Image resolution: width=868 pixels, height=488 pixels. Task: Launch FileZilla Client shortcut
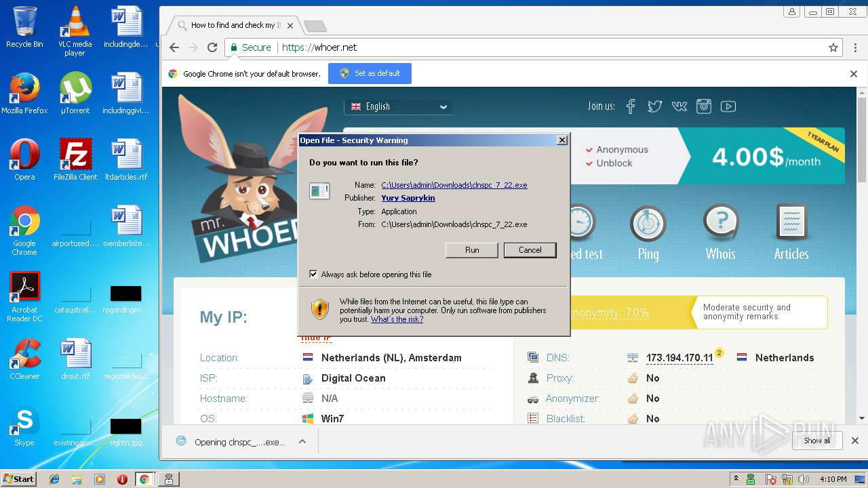tap(75, 160)
